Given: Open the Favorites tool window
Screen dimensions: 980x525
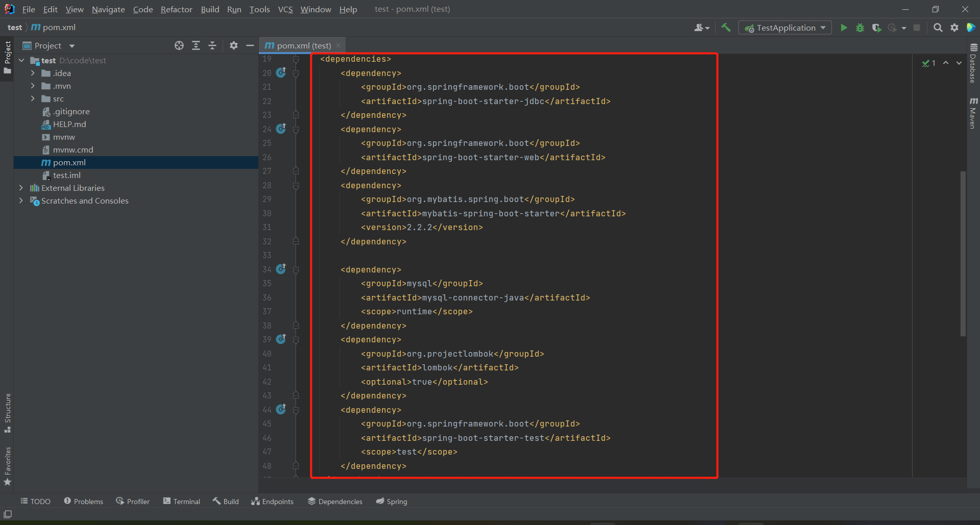Looking at the screenshot, I should click(x=8, y=466).
